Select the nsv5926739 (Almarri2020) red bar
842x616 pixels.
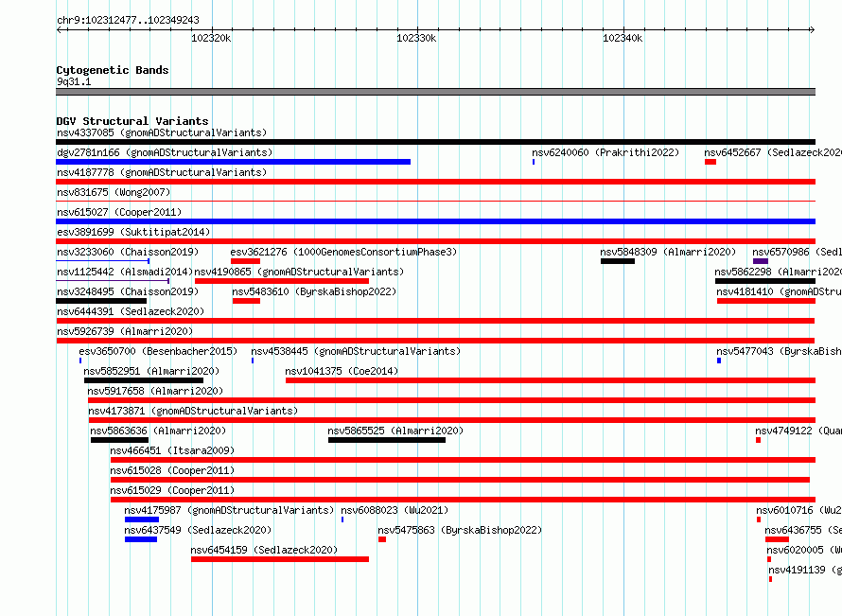435,341
